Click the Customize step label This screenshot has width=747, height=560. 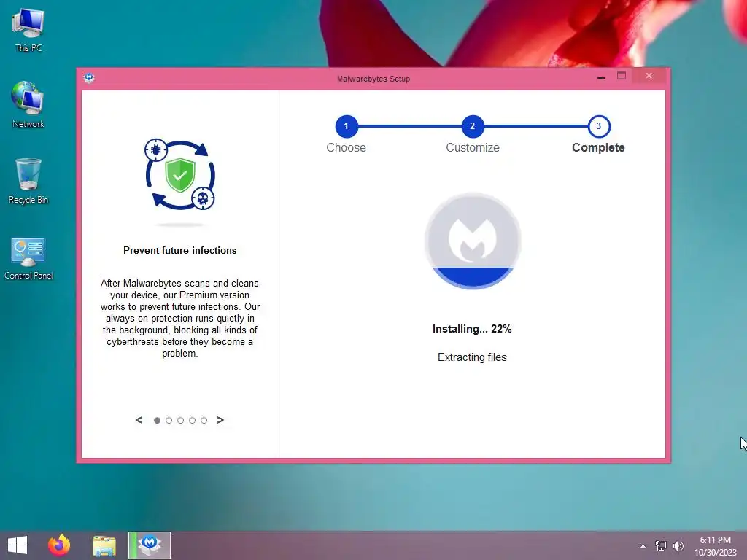pos(473,147)
